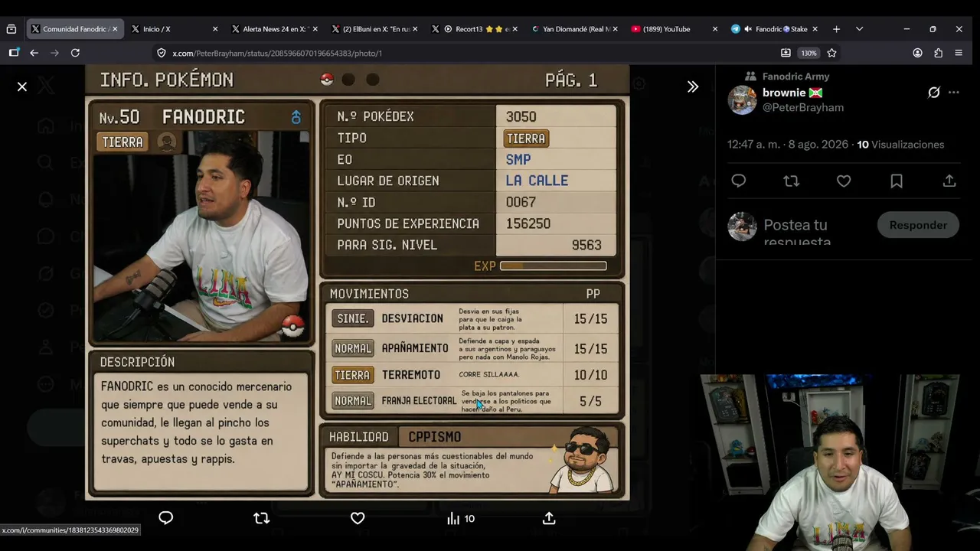This screenshot has width=980, height=551.
Task: Open brownie's profile avatar
Action: click(x=742, y=99)
